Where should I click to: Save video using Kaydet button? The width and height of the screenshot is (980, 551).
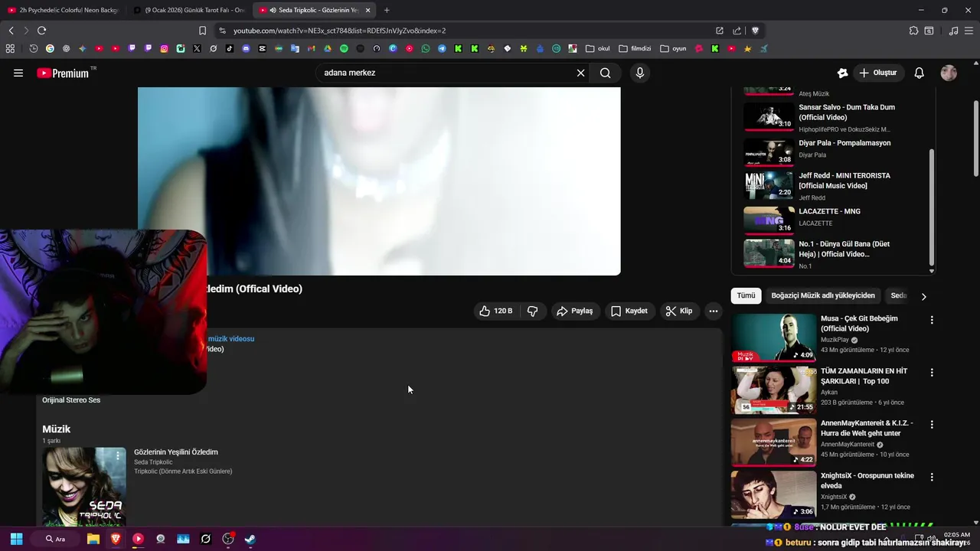click(x=629, y=311)
